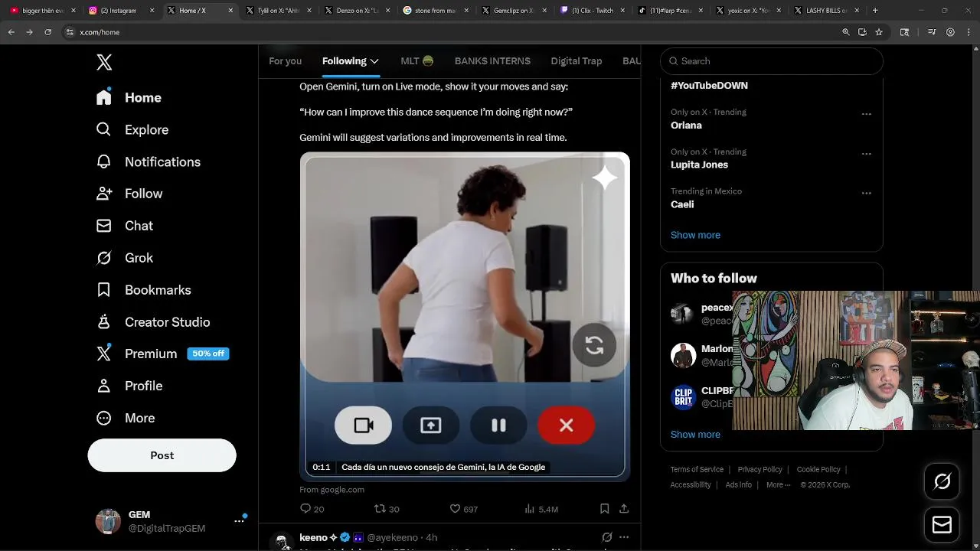
Task: Open Cookie Policy link
Action: pos(818,470)
